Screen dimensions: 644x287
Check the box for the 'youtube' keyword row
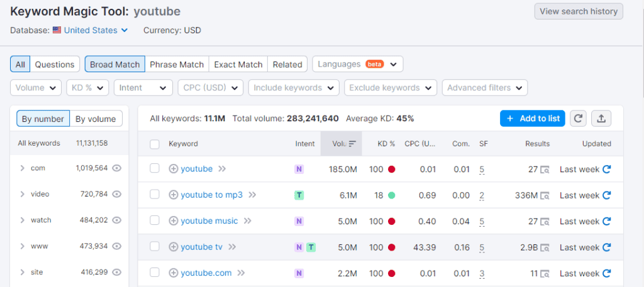pyautogui.click(x=155, y=168)
